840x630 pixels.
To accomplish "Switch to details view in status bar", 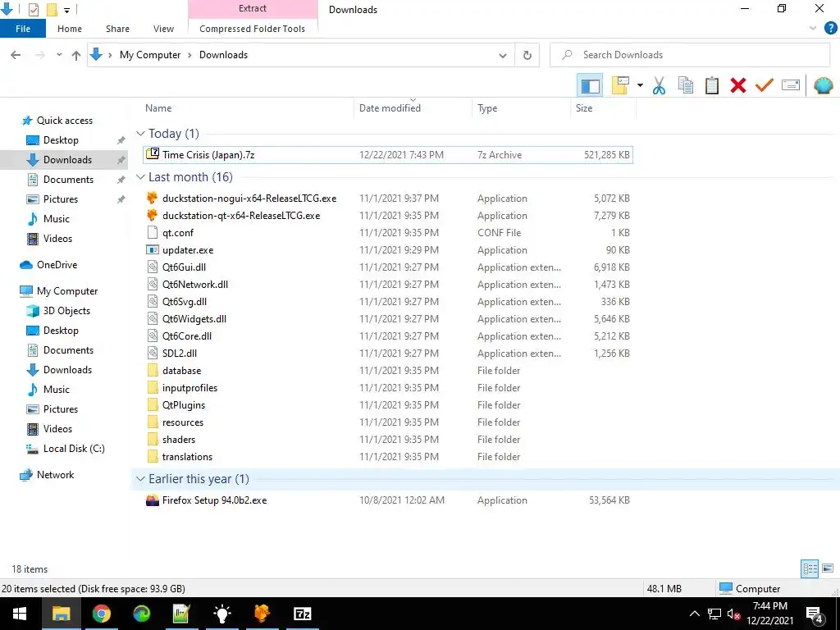I will click(810, 568).
